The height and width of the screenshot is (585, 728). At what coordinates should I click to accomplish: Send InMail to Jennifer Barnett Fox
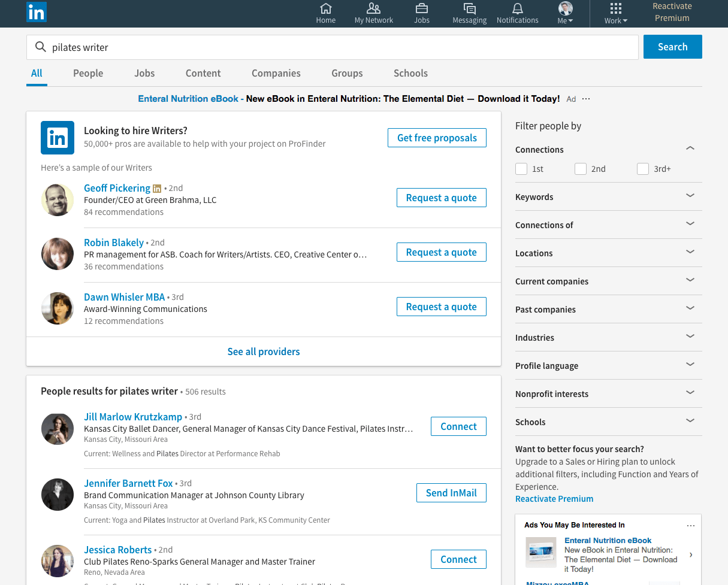451,493
